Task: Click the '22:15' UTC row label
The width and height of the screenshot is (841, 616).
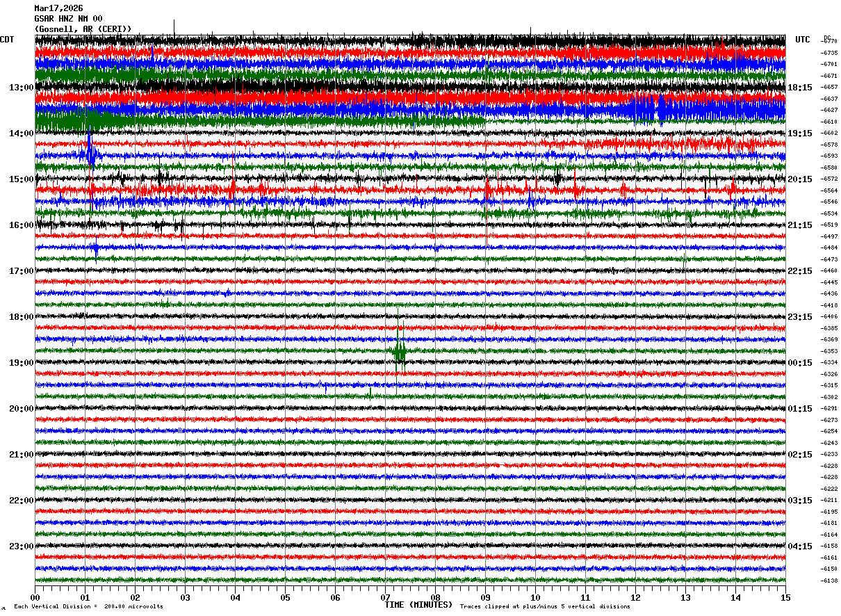Action: click(x=800, y=271)
